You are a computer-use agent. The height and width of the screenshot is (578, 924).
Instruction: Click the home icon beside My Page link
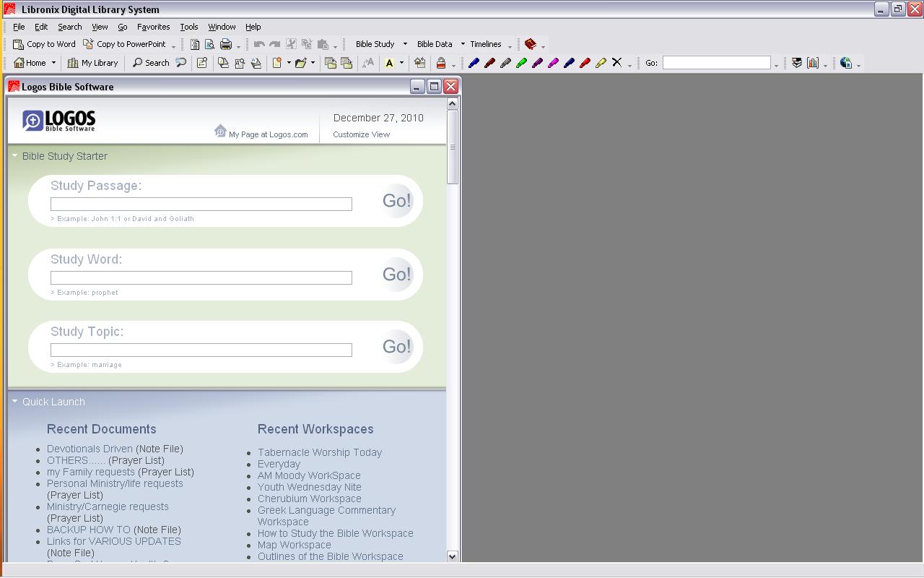pos(220,131)
